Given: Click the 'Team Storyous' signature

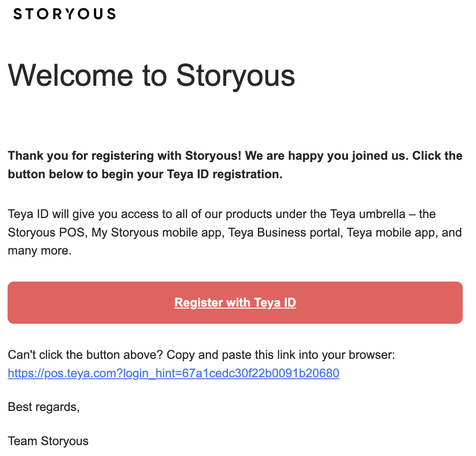Looking at the screenshot, I should pyautogui.click(x=48, y=441).
